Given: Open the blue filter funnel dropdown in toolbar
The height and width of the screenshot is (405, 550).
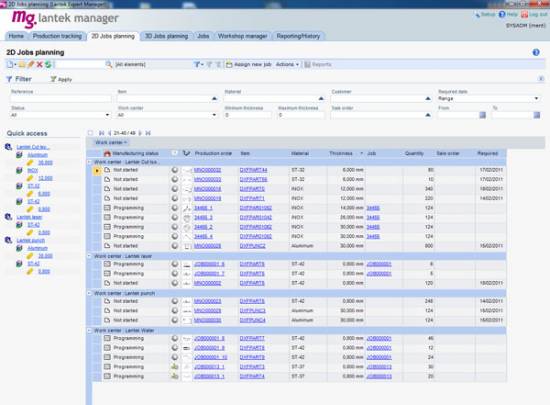Looking at the screenshot, I should [x=198, y=65].
